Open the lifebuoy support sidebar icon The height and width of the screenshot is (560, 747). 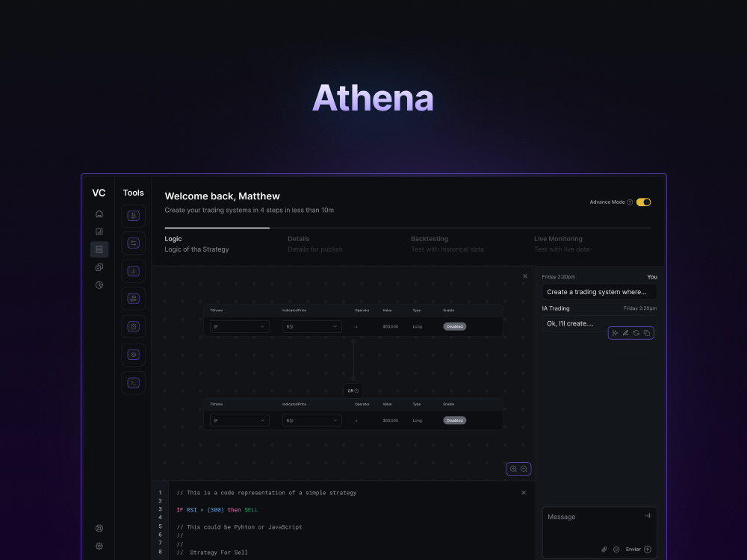(99, 528)
